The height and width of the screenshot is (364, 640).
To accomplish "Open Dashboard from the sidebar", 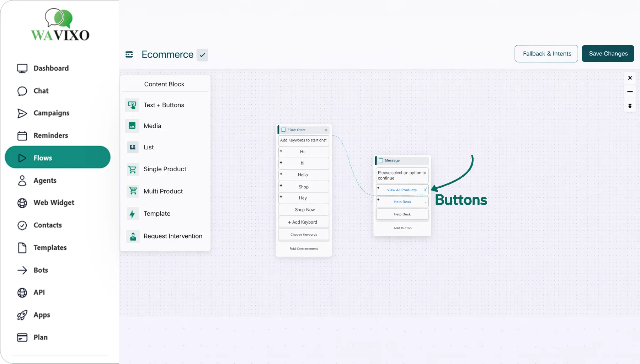I will pos(51,68).
